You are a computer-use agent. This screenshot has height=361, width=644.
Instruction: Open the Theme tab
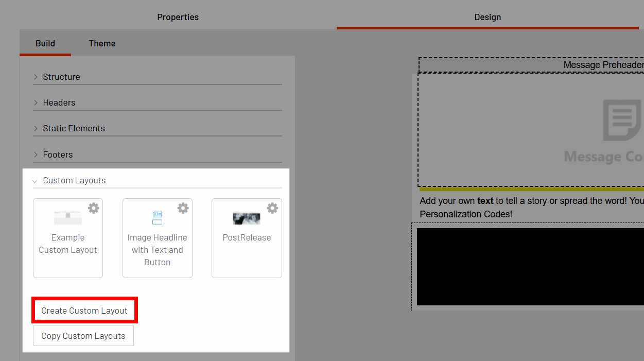(x=102, y=43)
